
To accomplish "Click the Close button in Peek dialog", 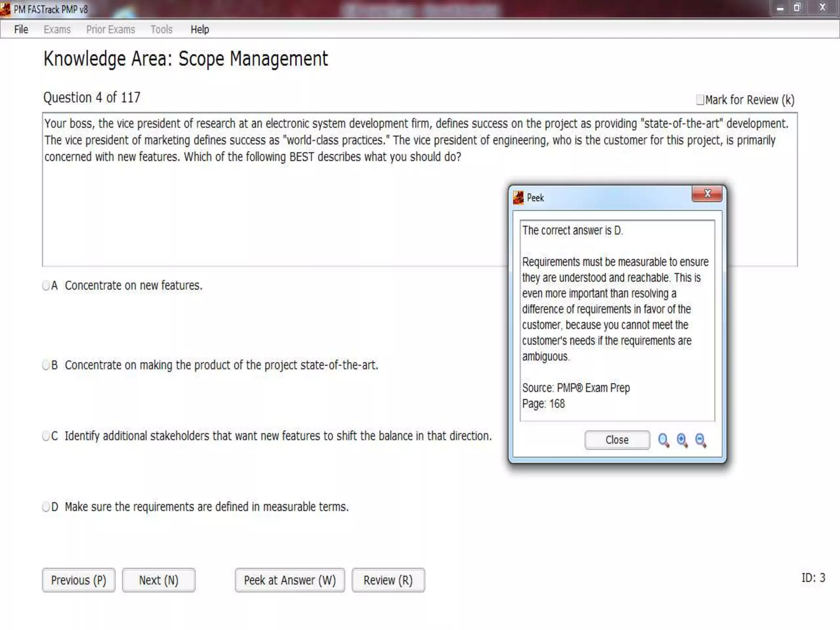I will coord(617,440).
